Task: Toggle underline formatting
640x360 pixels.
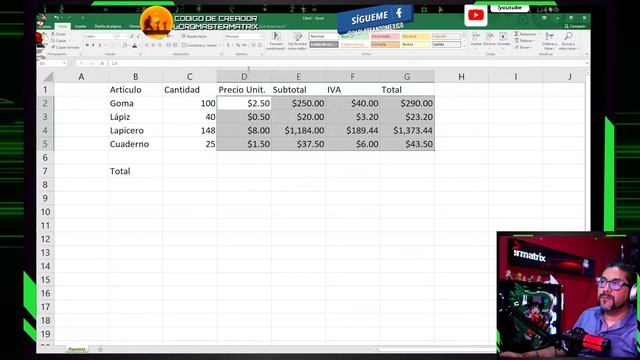Action: pyautogui.click(x=100, y=45)
